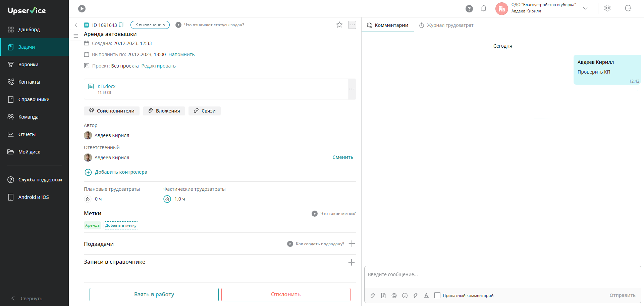644x306 pixels.
Task: Click the planned labor costs timer icon
Action: (x=88, y=199)
